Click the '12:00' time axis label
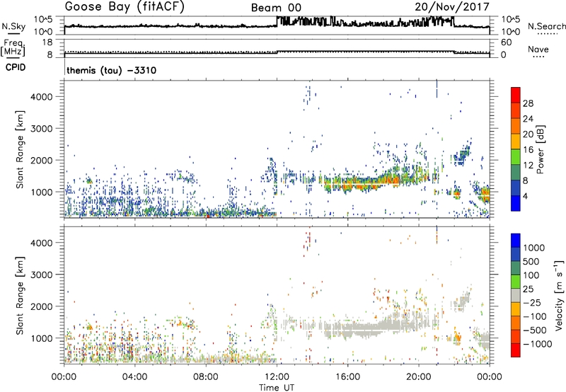 pos(277,377)
